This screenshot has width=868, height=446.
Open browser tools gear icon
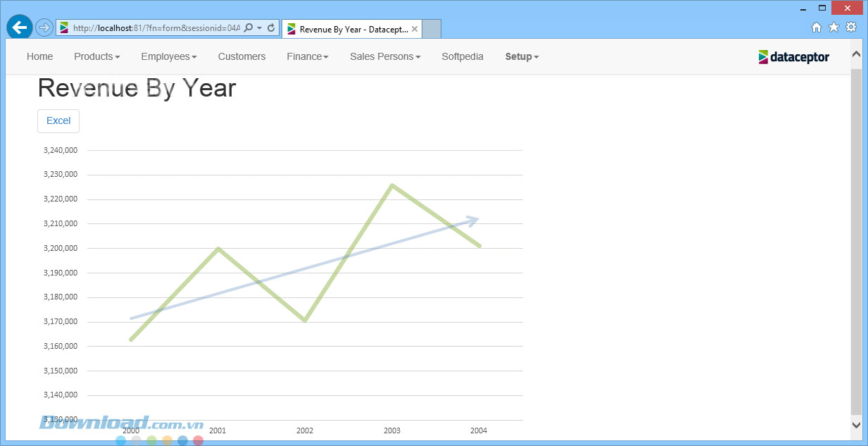tap(851, 27)
